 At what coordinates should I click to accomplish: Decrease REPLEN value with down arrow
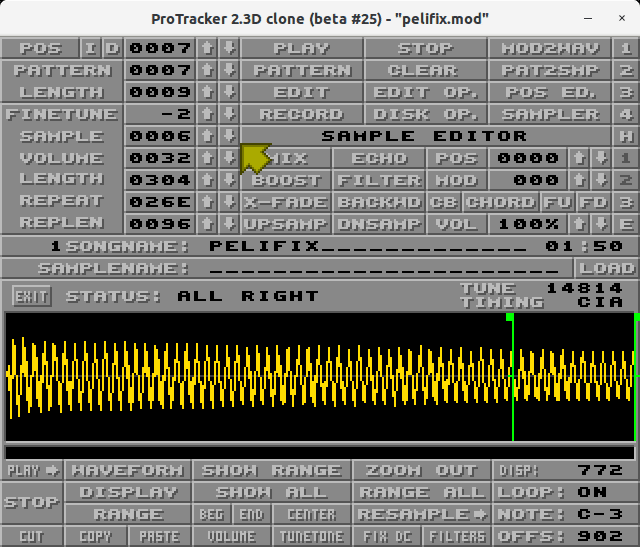coord(229,224)
